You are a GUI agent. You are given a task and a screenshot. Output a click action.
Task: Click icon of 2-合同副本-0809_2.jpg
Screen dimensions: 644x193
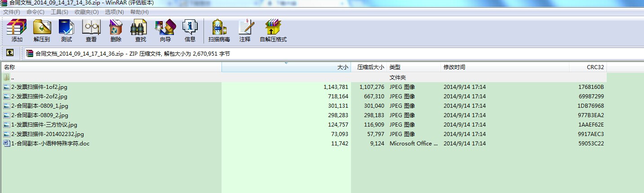pos(6,115)
